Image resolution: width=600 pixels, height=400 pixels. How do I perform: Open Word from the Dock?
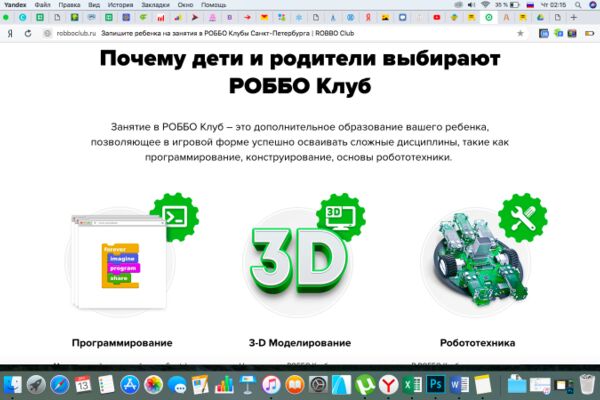pyautogui.click(x=459, y=384)
